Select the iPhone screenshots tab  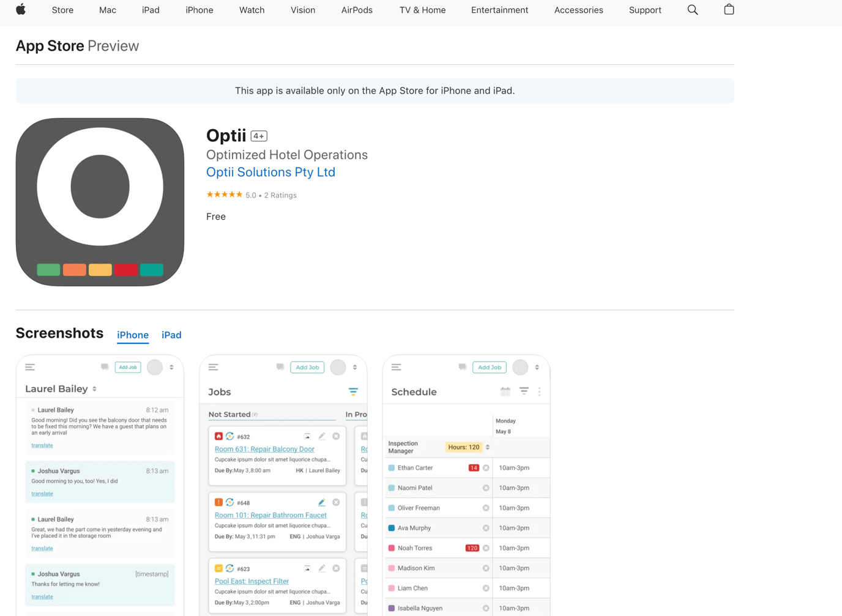133,335
